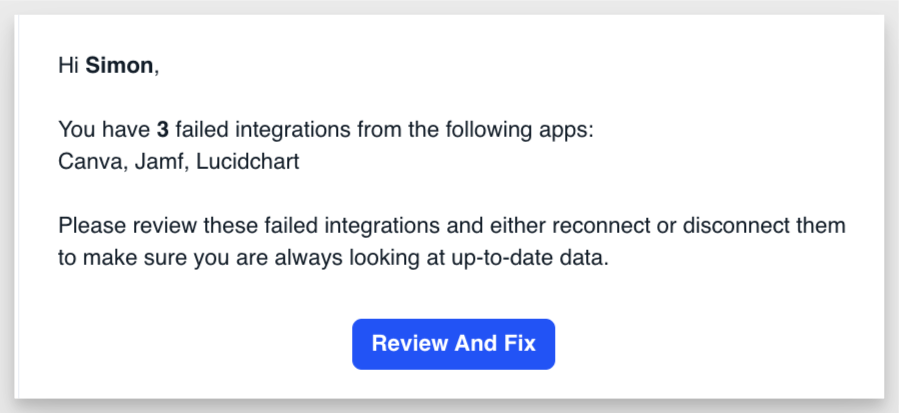
Task: Click the word Lucidchart in apps list
Action: 248,162
